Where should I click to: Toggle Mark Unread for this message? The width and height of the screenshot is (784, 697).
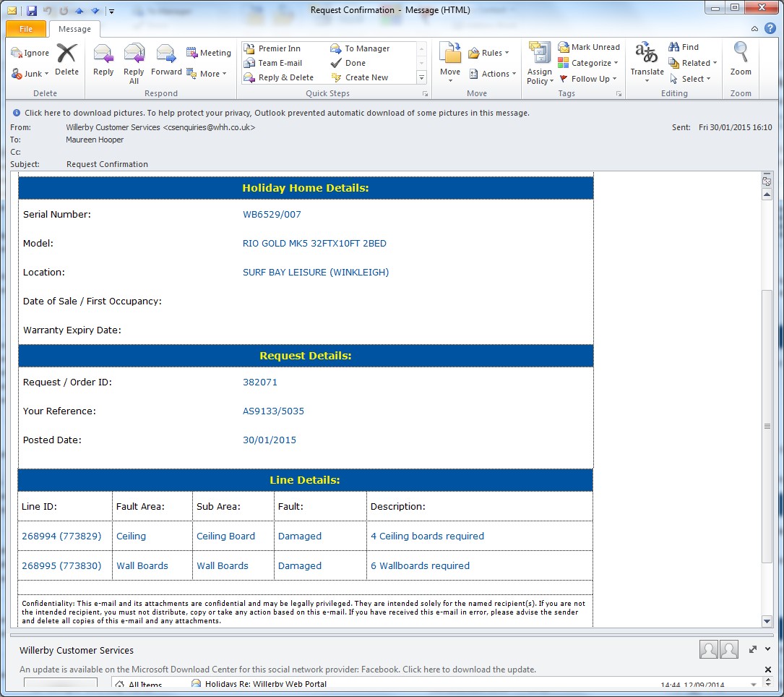588,47
